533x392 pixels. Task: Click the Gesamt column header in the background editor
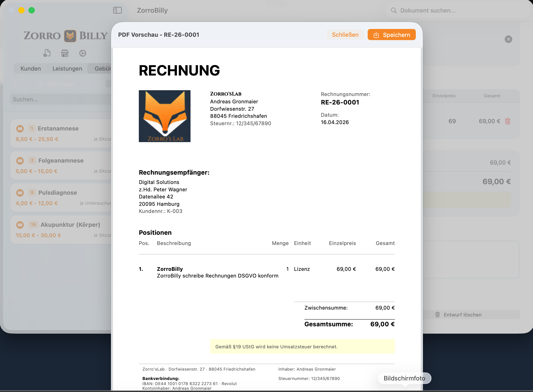coord(492,96)
